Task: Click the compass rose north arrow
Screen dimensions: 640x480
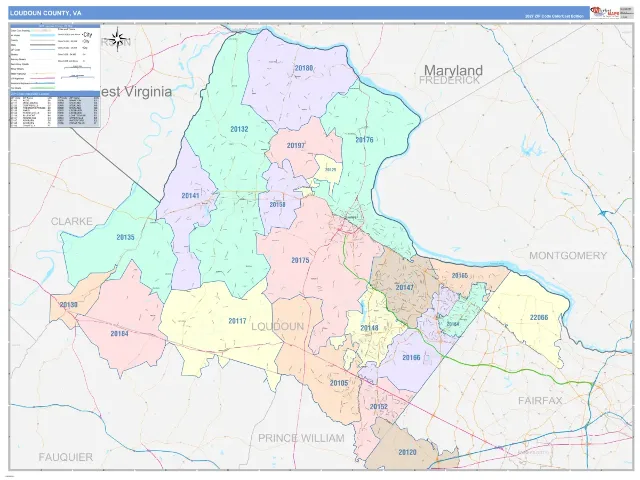Action: tap(118, 39)
